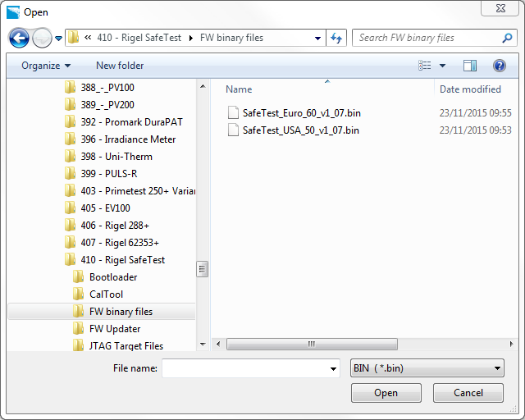Click the CalTool folder icon
This screenshot has height=420, width=525.
tap(79, 294)
